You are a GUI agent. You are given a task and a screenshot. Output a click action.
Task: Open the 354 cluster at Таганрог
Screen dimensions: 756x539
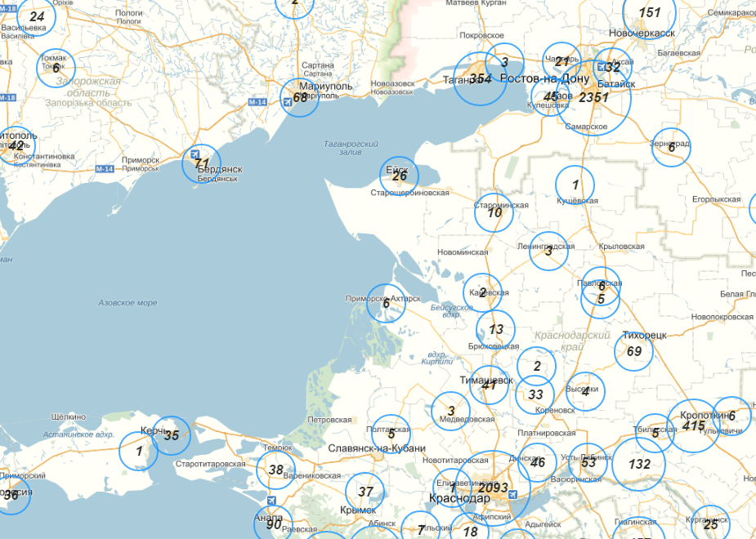[x=481, y=78]
